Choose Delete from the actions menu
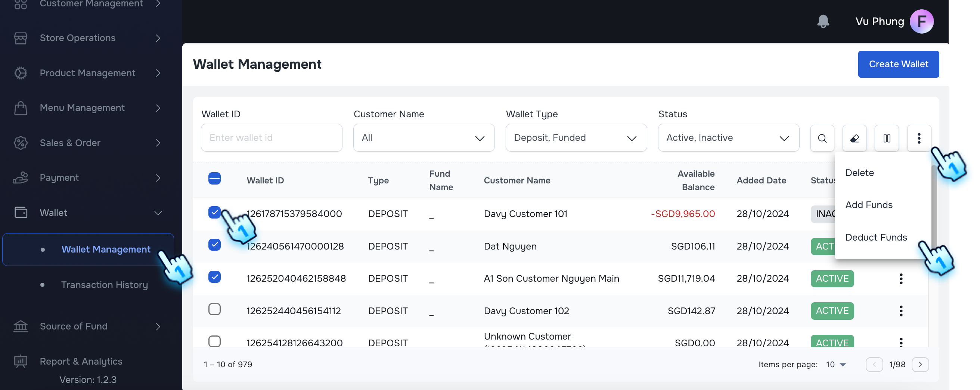The height and width of the screenshot is (390, 980). pos(860,172)
